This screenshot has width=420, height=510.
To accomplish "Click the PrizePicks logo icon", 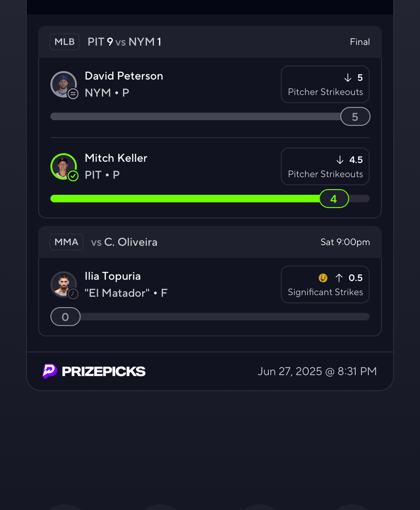I will pyautogui.click(x=50, y=371).
